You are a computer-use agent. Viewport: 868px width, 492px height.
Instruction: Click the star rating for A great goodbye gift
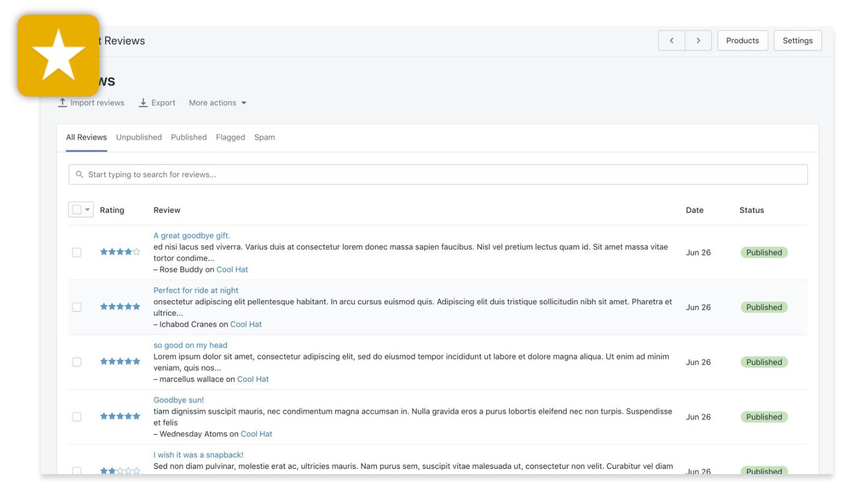tap(120, 252)
